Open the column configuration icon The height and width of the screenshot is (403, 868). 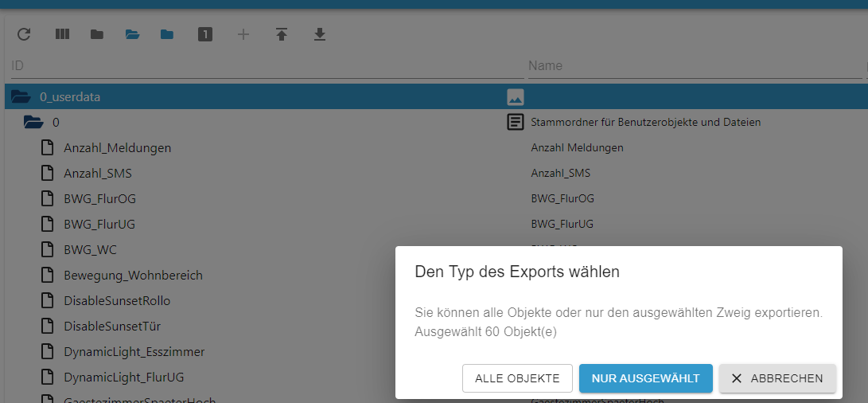63,34
